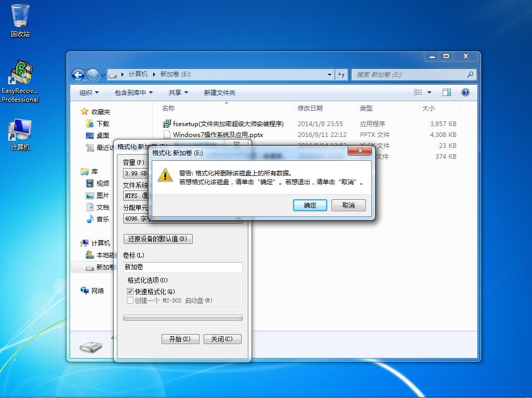Viewport: 532px width, 398px height.
Task: Go back with the Explorer back arrow
Action: [x=78, y=75]
